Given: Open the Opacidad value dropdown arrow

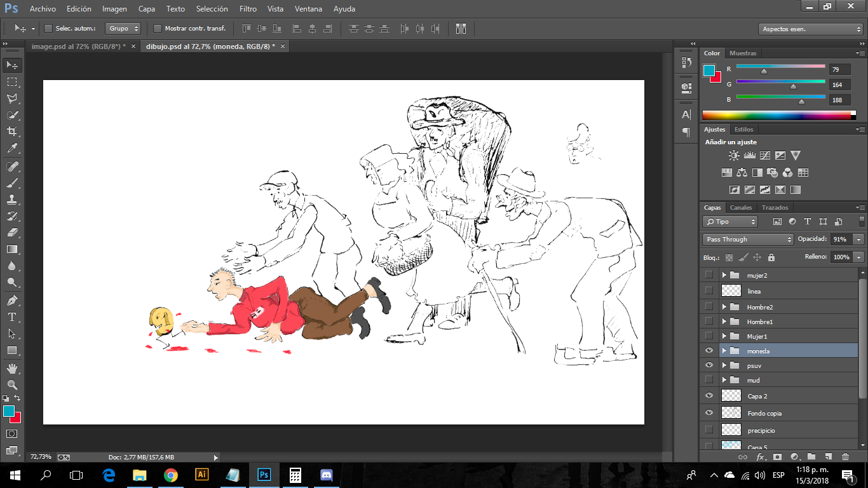Looking at the screenshot, I should pyautogui.click(x=859, y=240).
